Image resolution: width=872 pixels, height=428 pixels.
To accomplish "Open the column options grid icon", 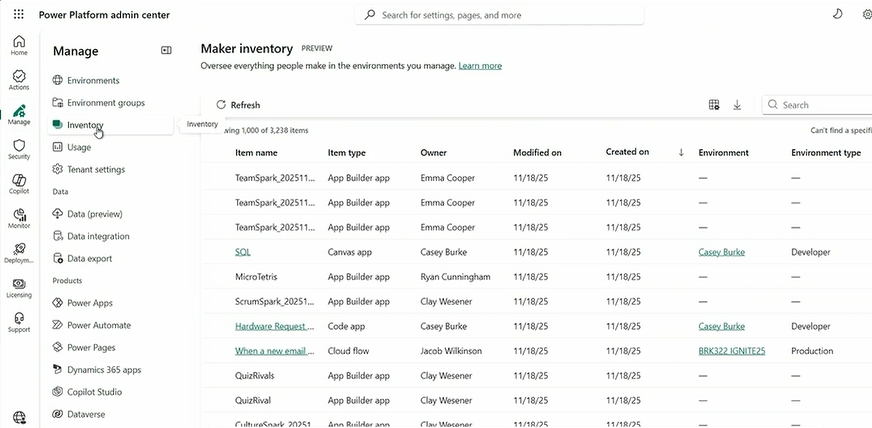I will point(714,105).
